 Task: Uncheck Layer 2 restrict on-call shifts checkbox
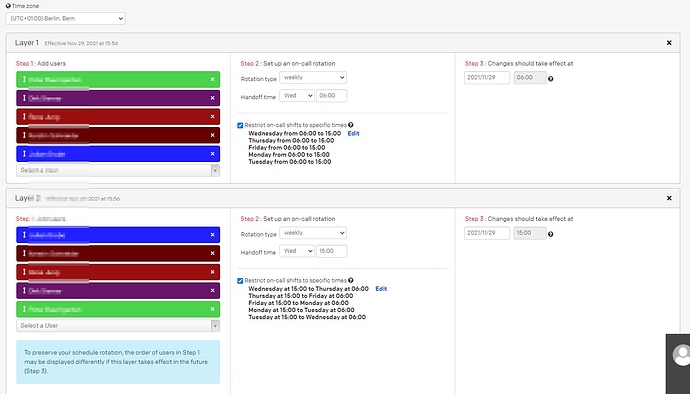(240, 281)
